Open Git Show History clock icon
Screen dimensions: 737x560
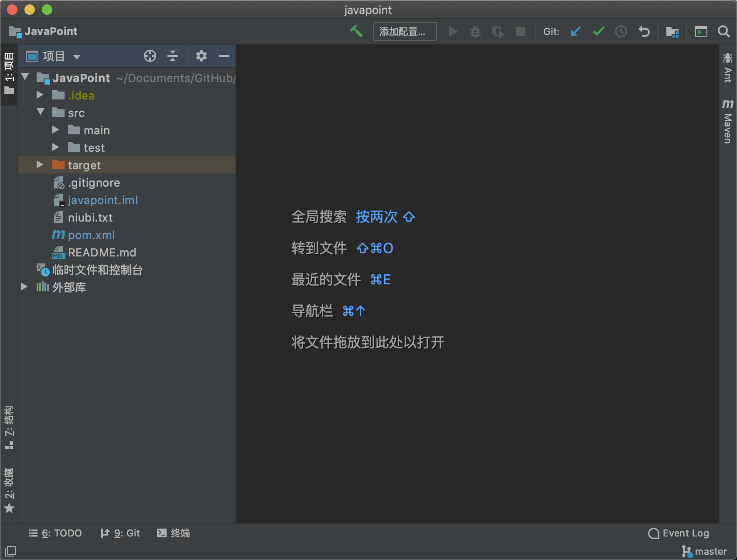coord(621,31)
